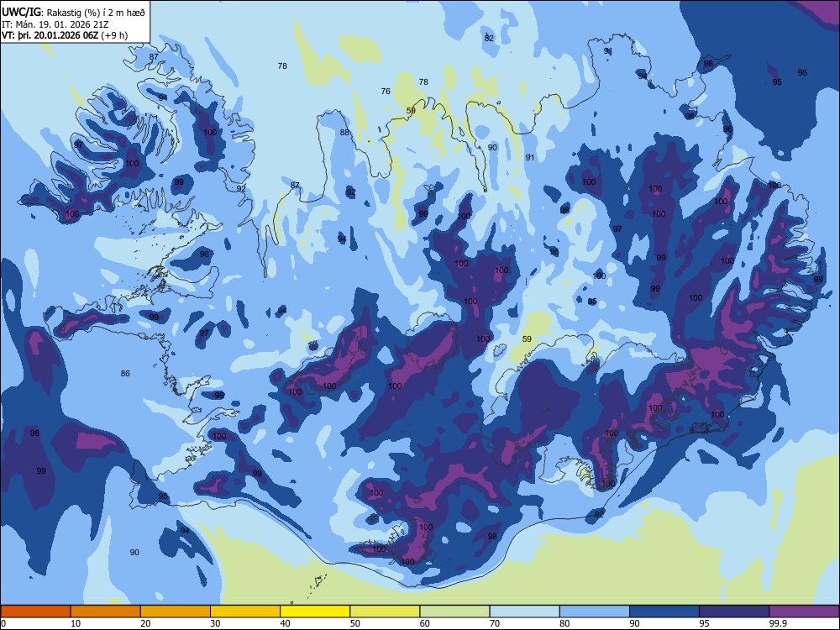The width and height of the screenshot is (840, 630).
Task: Click the legend tick label "20"
Action: [145, 623]
